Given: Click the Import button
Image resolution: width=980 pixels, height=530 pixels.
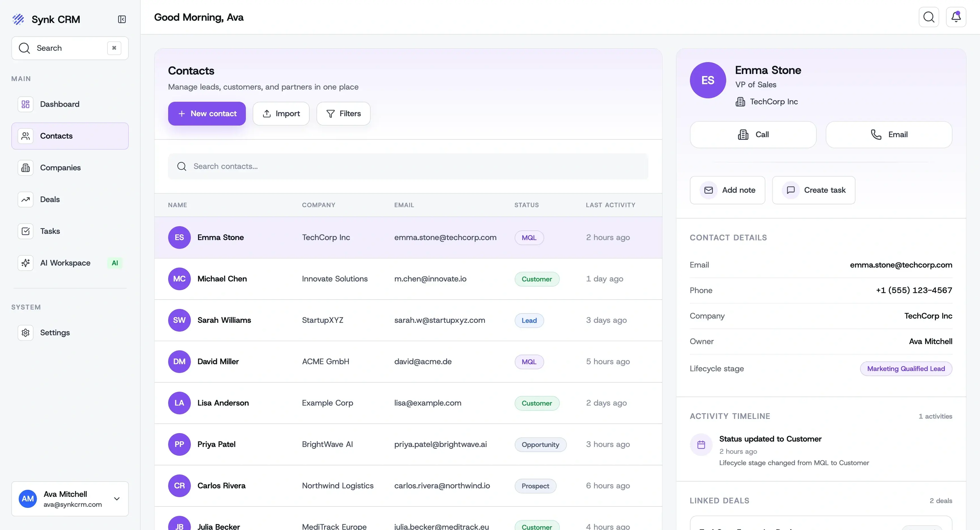Looking at the screenshot, I should tap(281, 113).
